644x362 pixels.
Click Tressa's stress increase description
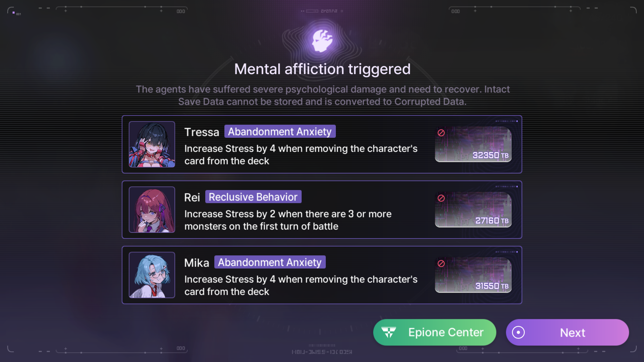click(301, 155)
